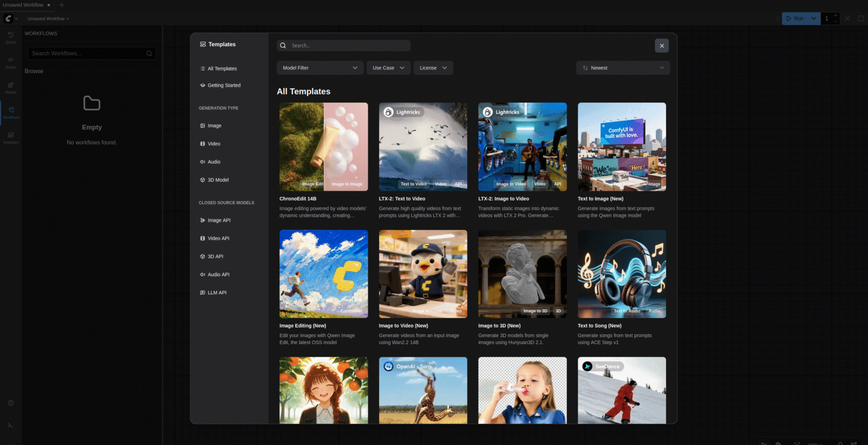Select LLM API category
The width and height of the screenshot is (868, 445).
(x=217, y=293)
